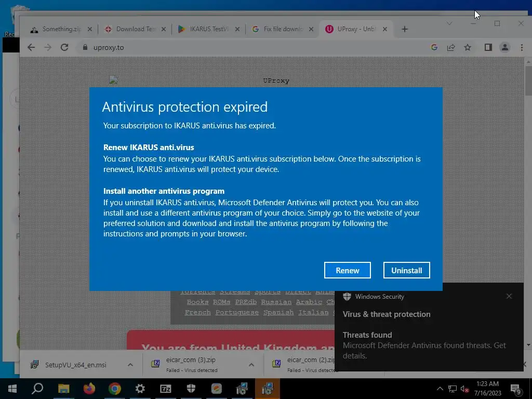
Task: Show hidden system tray icons
Action: 440,389
